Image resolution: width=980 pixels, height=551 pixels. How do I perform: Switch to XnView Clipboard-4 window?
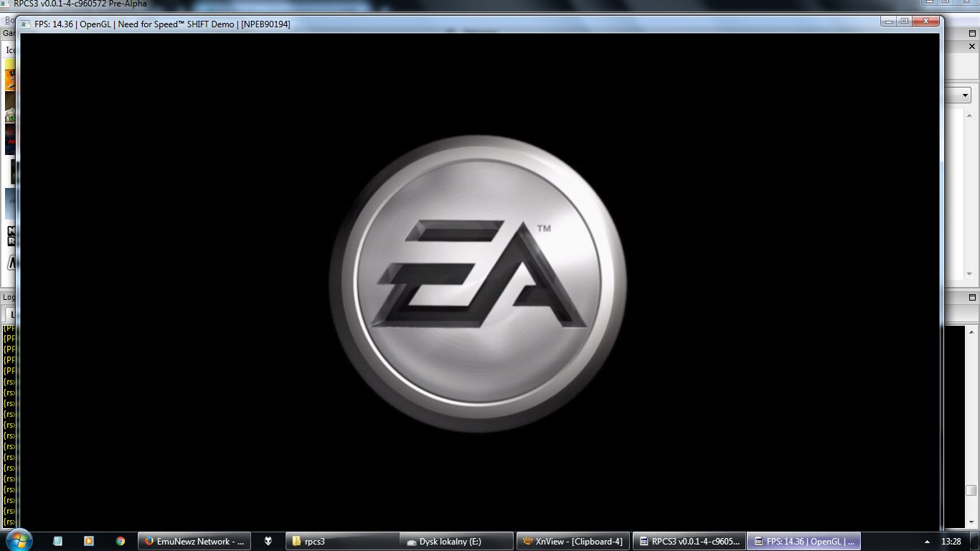pos(573,541)
